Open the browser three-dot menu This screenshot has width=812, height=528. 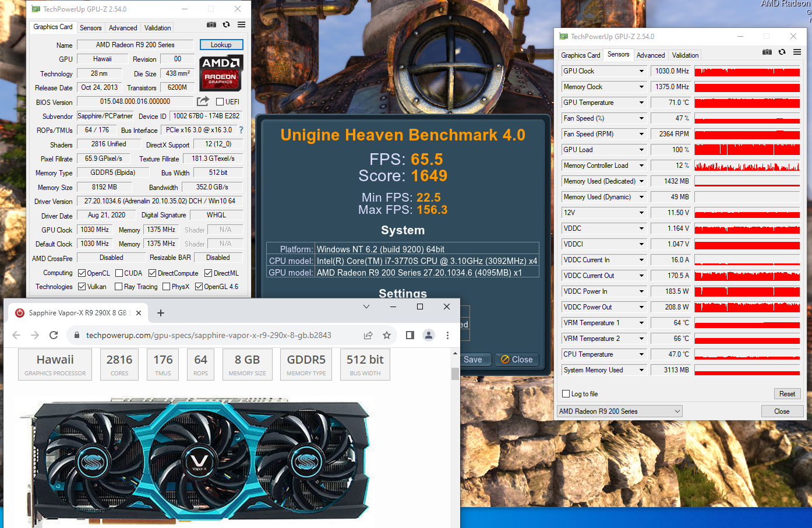point(447,335)
